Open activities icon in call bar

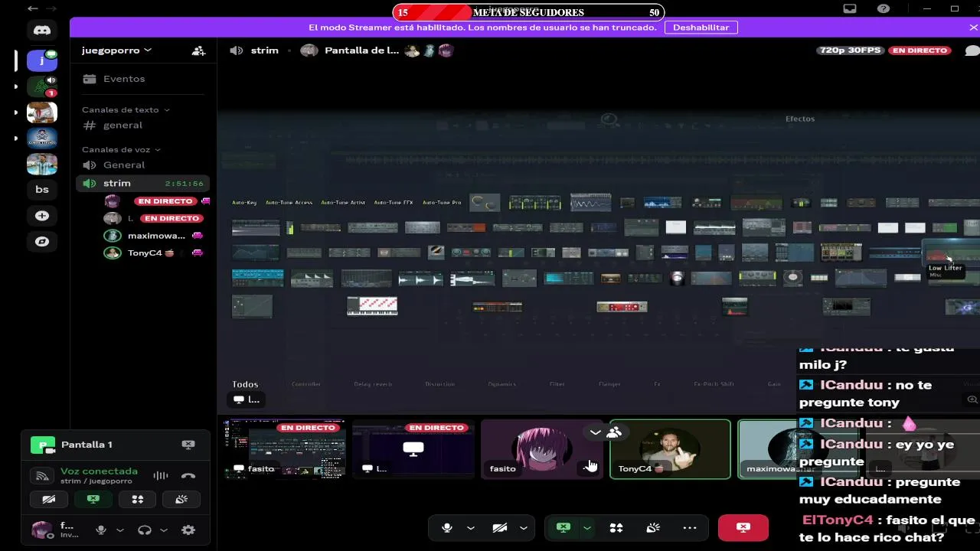tap(616, 528)
